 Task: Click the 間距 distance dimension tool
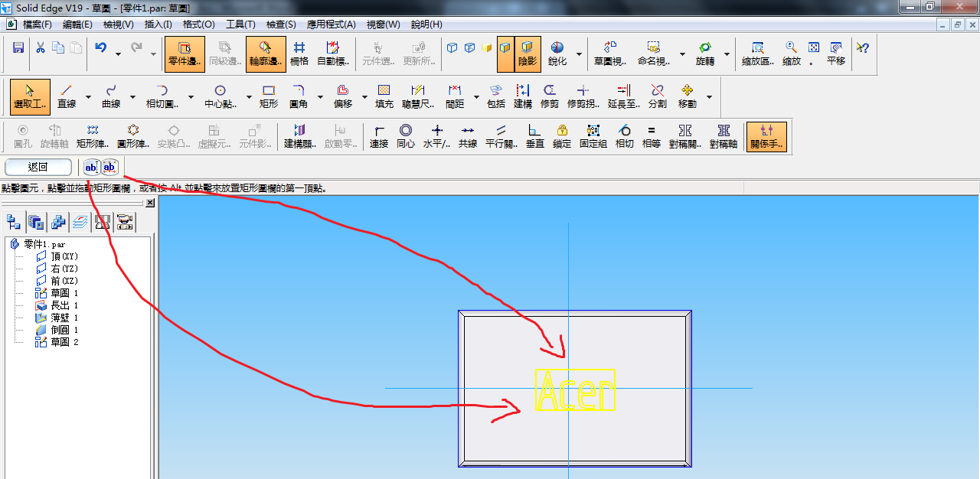(x=455, y=96)
